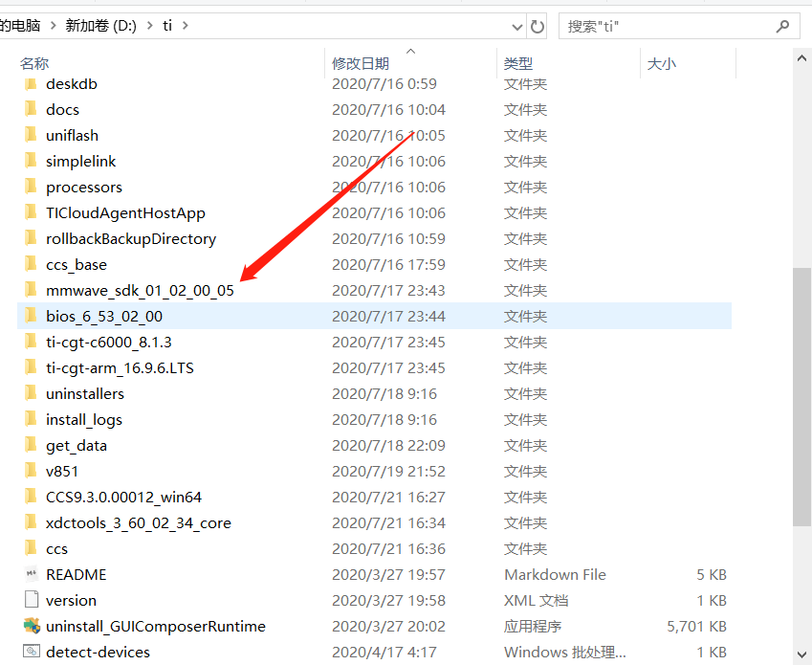This screenshot has height=665, width=812.
Task: Click the rollbackBackupDirectory folder icon
Action: (x=31, y=239)
